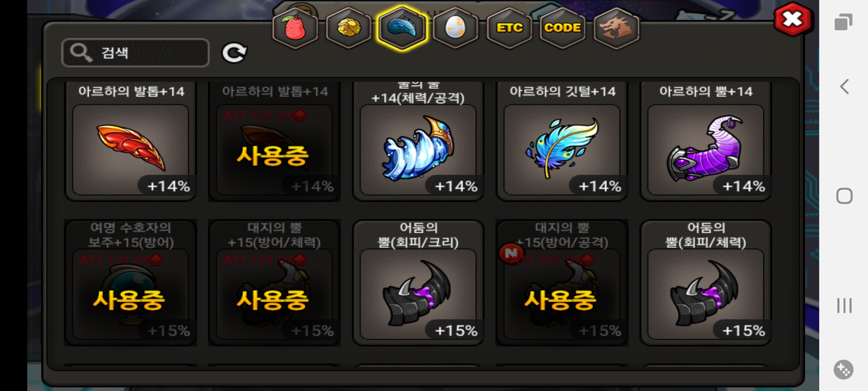Switch to the CODE tab
Viewport: 868px width, 391px height.
tap(562, 28)
